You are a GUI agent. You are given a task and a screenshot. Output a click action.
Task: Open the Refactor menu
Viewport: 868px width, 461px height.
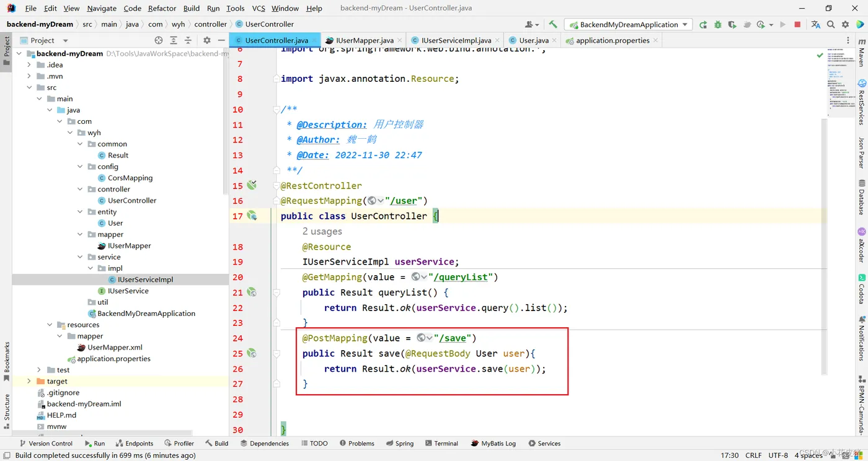tap(162, 8)
